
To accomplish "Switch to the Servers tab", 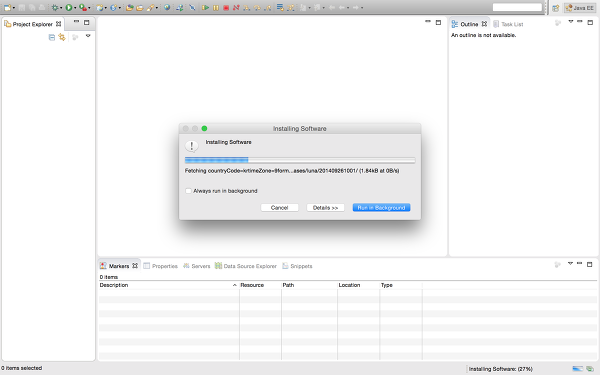I will (x=196, y=266).
